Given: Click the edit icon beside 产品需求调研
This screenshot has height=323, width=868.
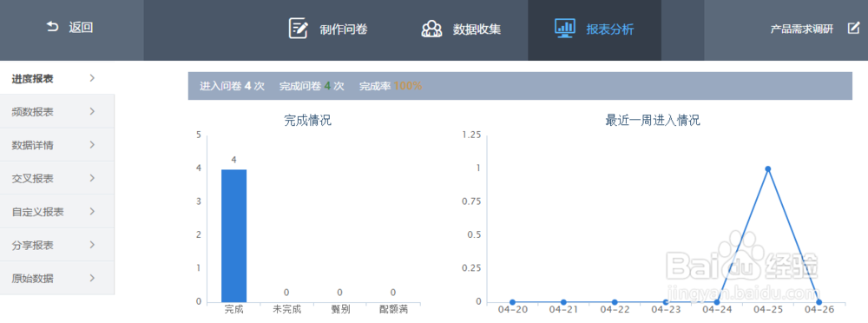Looking at the screenshot, I should tap(853, 29).
